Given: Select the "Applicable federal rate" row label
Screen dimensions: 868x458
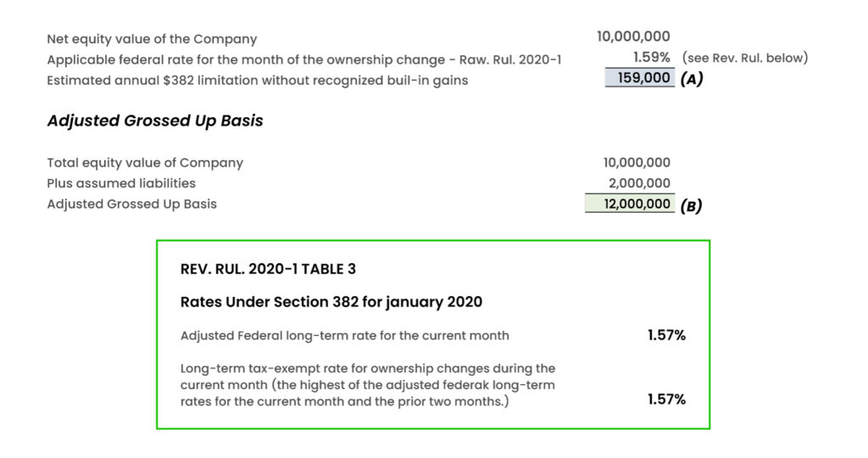Looking at the screenshot, I should (x=303, y=59).
